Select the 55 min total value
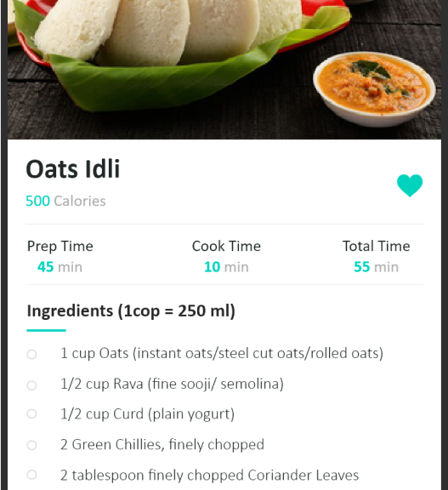This screenshot has width=448, height=490. (x=377, y=267)
